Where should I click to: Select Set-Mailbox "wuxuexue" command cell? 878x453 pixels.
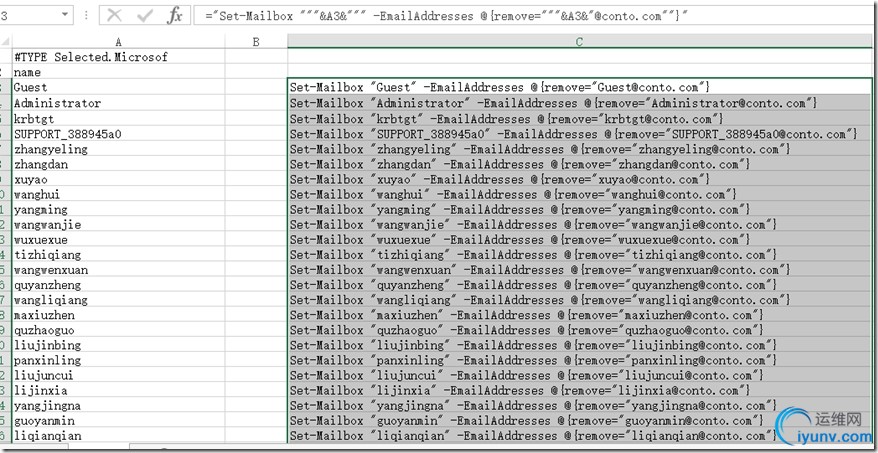click(580, 240)
